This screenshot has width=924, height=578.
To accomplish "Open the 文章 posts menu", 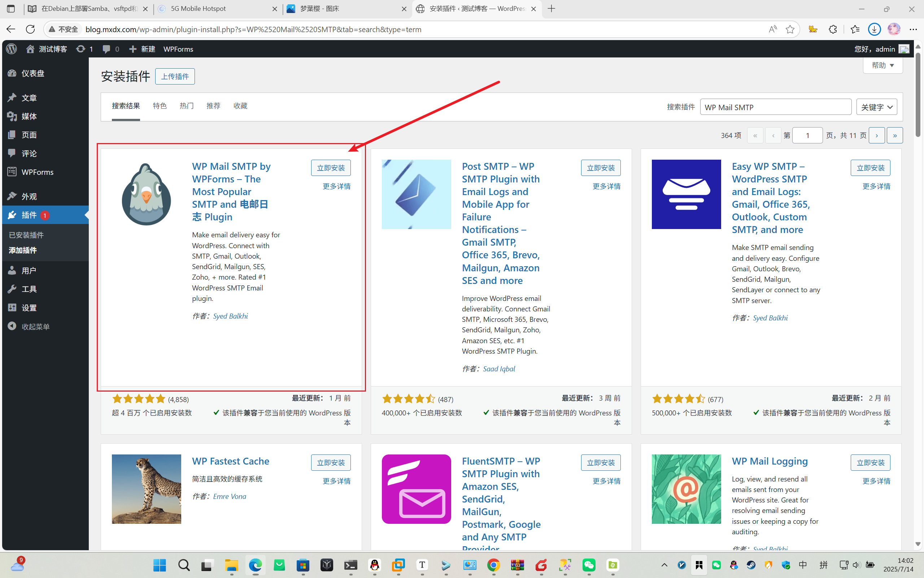I will [x=45, y=98].
